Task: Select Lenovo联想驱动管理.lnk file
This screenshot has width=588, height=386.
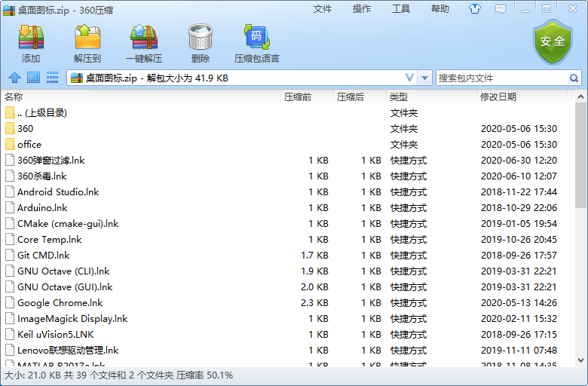Action: click(68, 350)
